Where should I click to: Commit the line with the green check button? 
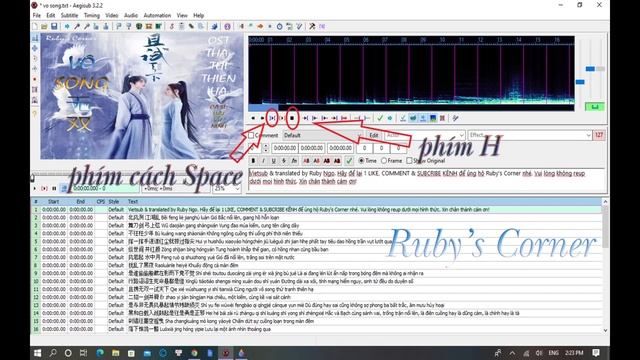point(349,161)
